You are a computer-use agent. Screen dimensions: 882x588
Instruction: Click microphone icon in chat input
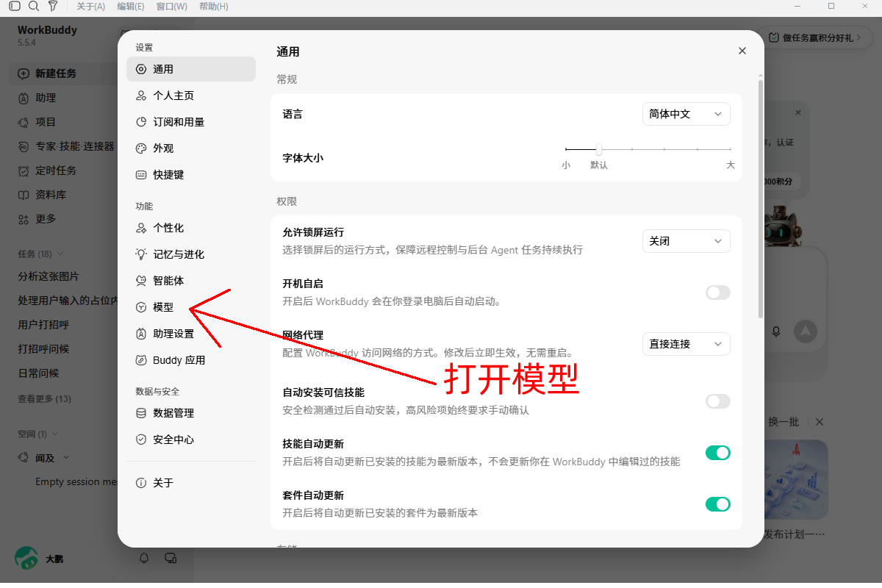775,331
